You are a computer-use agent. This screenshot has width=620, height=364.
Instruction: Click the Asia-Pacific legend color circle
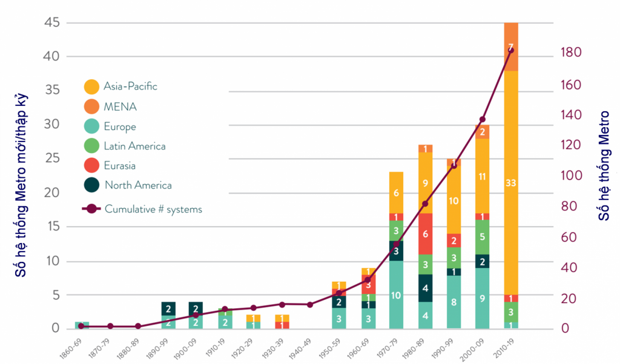[92, 86]
